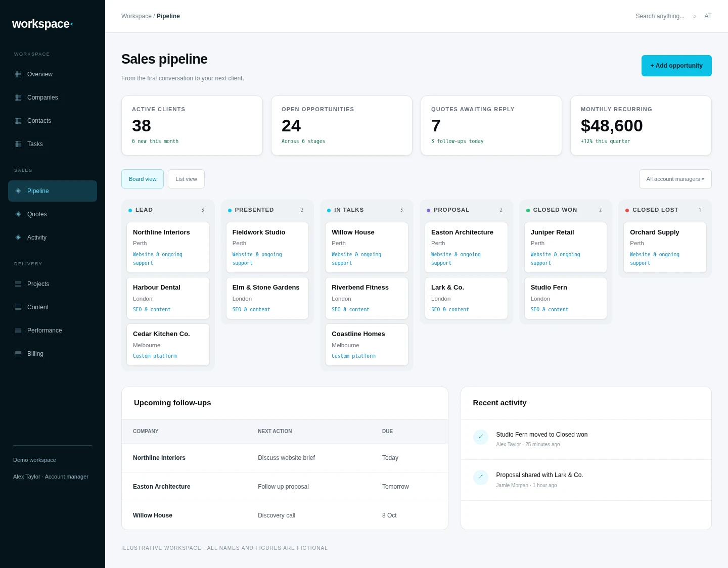The width and height of the screenshot is (728, 568).
Task: Click the Due column header
Action: click(x=387, y=432)
